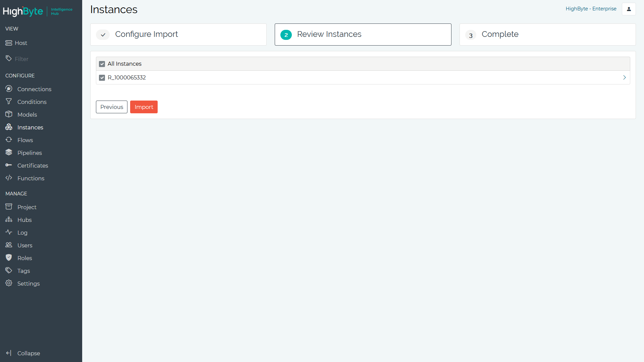Click the Models cube icon

(9, 114)
